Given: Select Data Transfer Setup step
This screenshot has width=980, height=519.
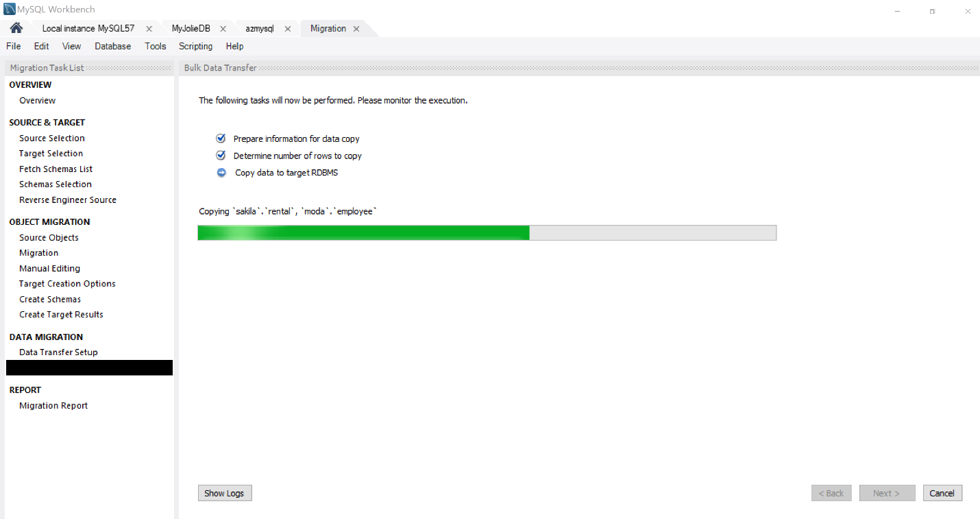Looking at the screenshot, I should pos(59,352).
